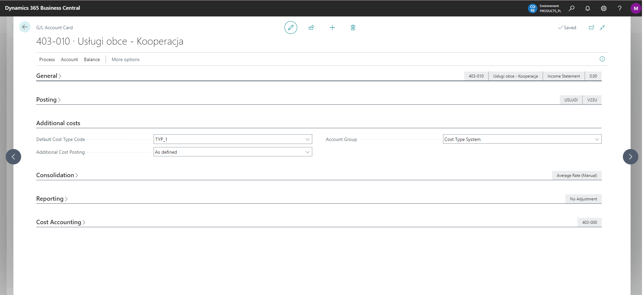This screenshot has height=295, width=644.
Task: Show the FactBox info pane icon
Action: pyautogui.click(x=602, y=59)
